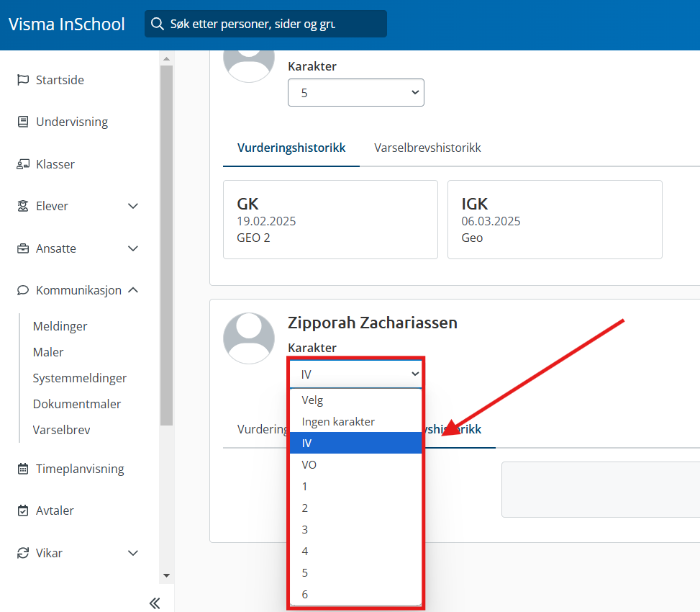Open Startside in sidebar
The height and width of the screenshot is (612, 700).
click(60, 80)
